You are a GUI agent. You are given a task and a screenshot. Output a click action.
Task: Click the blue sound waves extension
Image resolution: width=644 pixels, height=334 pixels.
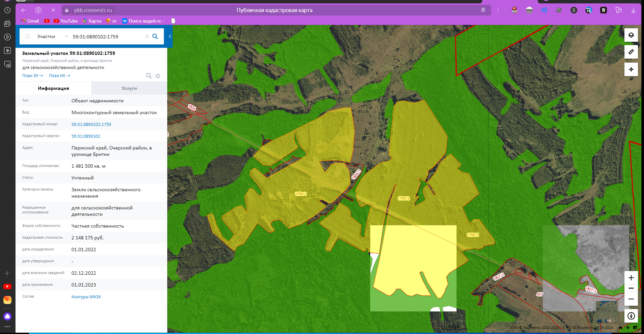click(x=544, y=10)
